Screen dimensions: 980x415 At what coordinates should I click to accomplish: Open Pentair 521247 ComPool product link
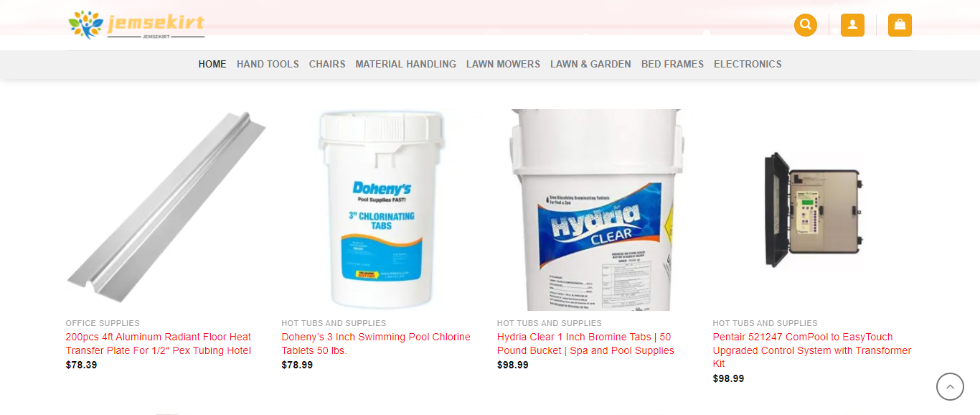[812, 350]
